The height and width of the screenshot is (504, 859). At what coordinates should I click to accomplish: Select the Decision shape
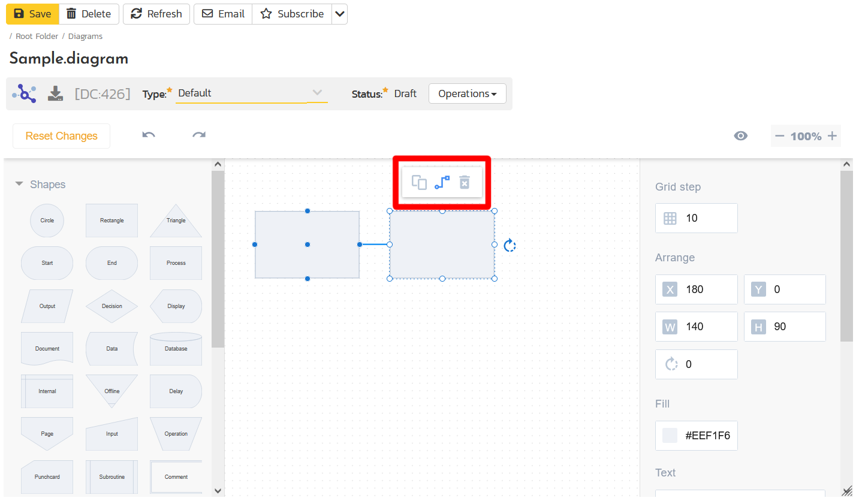tap(111, 306)
